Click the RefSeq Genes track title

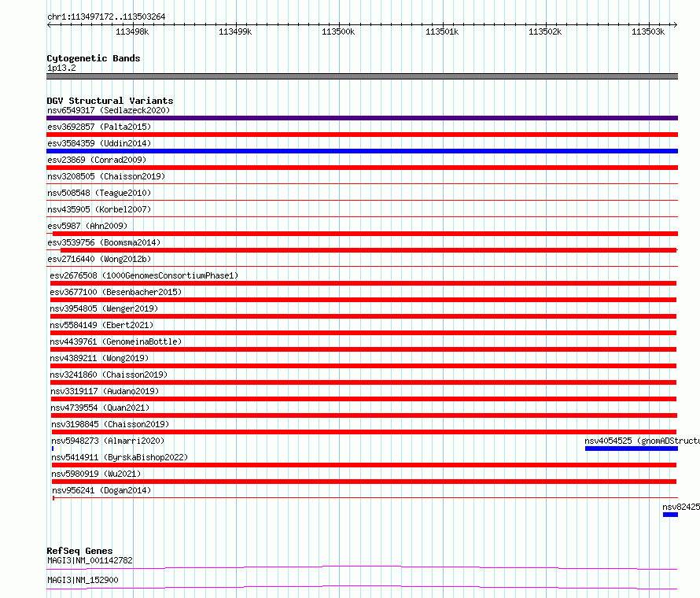tap(79, 551)
